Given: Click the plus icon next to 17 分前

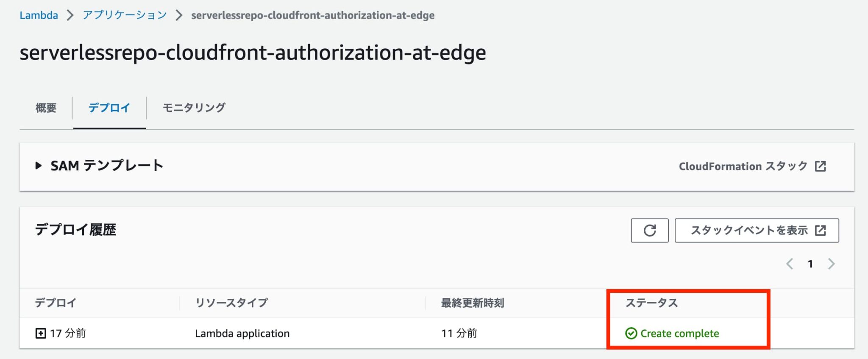Looking at the screenshot, I should point(40,334).
